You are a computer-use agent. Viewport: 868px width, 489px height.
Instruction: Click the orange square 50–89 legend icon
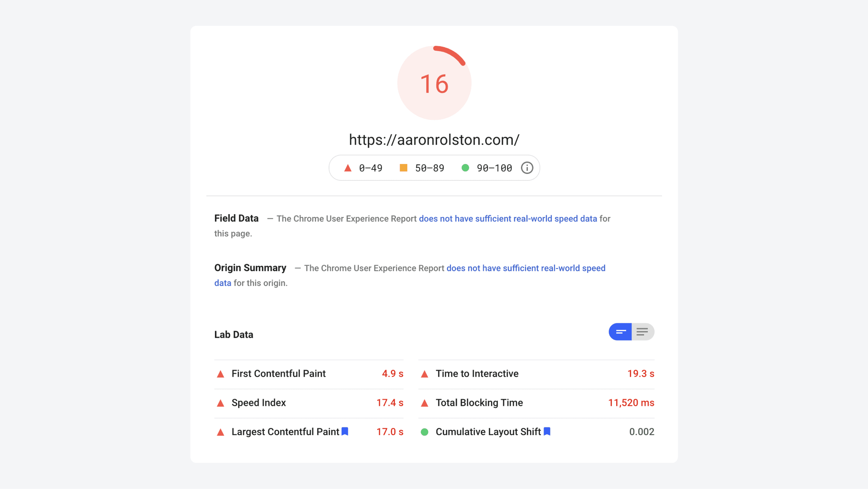(403, 168)
